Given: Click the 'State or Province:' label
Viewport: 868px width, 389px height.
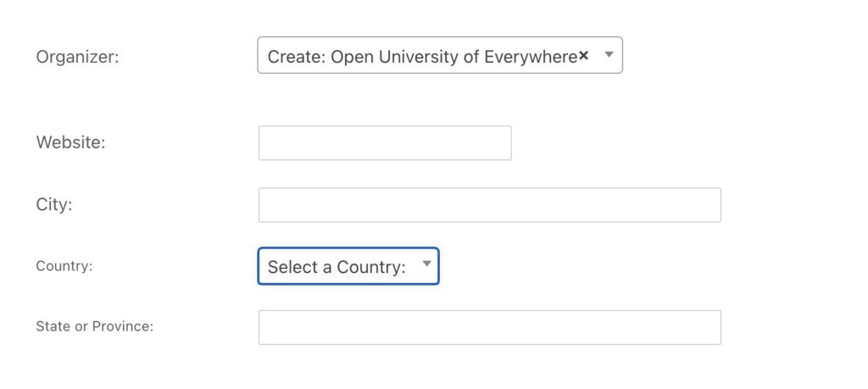Looking at the screenshot, I should click(x=94, y=326).
